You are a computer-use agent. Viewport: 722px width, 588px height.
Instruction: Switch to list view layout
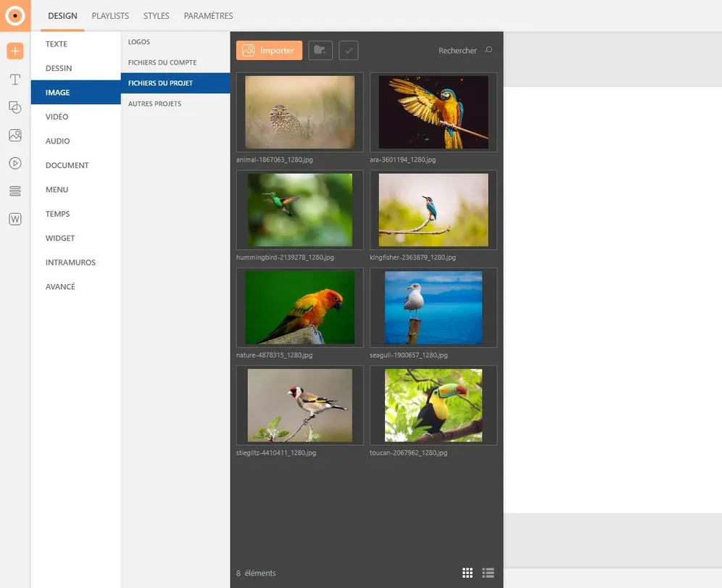[488, 573]
